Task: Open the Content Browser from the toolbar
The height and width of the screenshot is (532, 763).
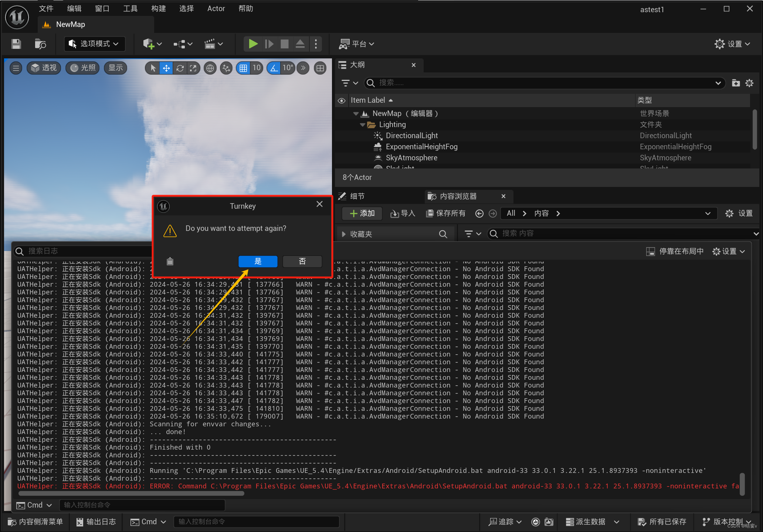Action: tap(40, 44)
